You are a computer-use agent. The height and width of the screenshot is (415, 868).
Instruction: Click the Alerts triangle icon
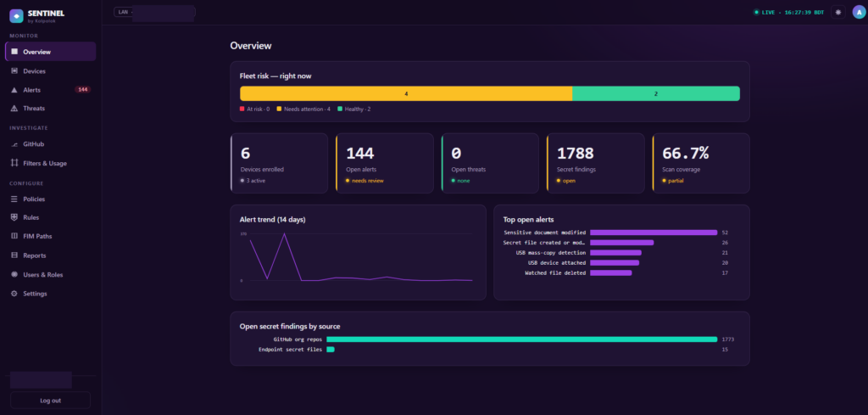14,90
